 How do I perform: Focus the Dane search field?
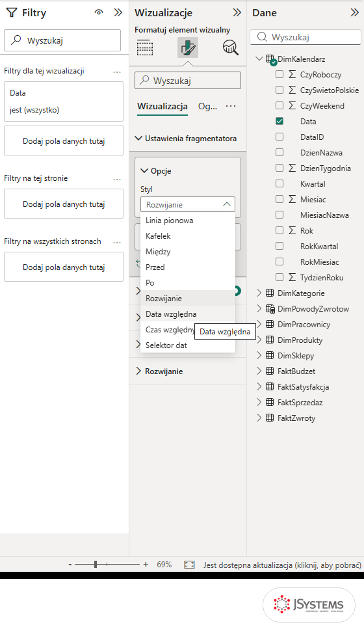pos(305,37)
